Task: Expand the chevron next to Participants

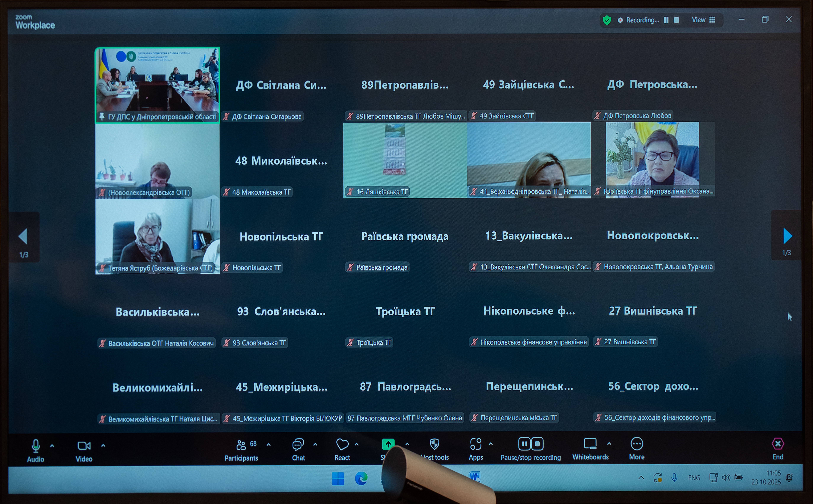Action: [x=269, y=445]
